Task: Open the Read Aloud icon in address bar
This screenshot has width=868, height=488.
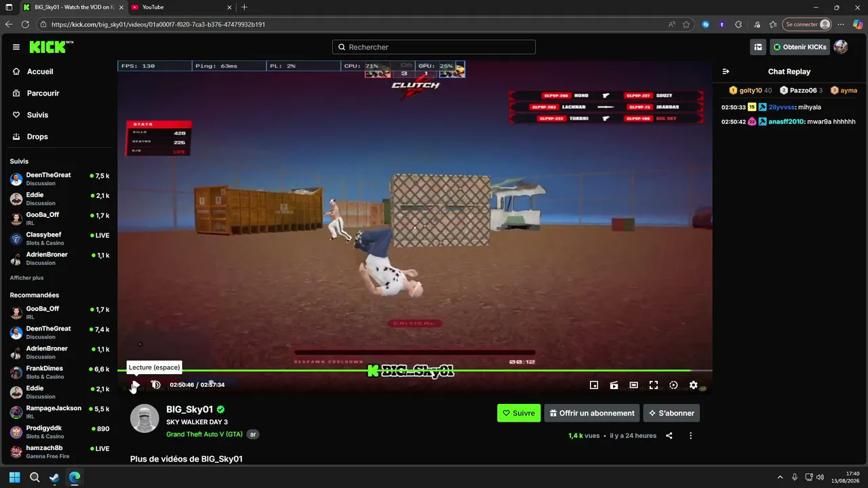Action: [671, 24]
